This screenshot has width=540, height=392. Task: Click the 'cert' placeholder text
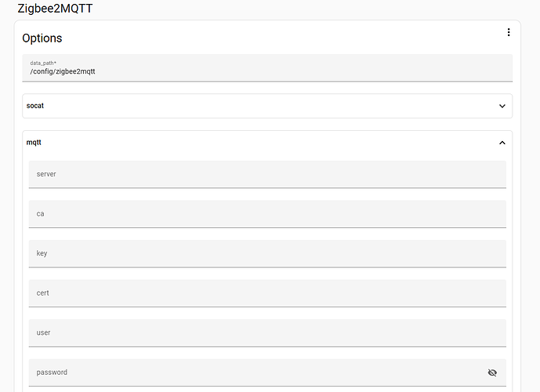click(x=43, y=293)
